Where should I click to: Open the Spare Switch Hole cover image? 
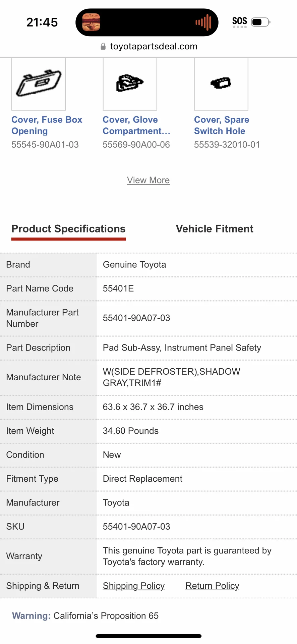[221, 84]
